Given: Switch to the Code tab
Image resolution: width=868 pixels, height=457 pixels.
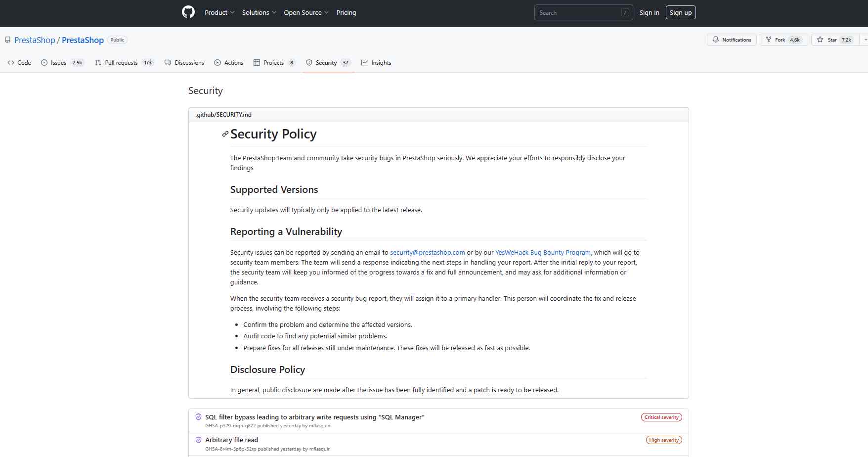Looking at the screenshot, I should (x=19, y=63).
